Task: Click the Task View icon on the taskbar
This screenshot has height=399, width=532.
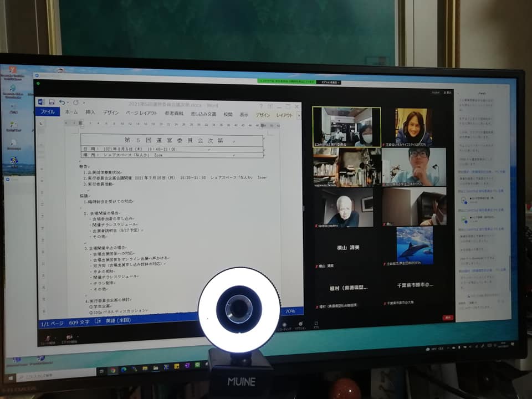Action: pos(101,371)
